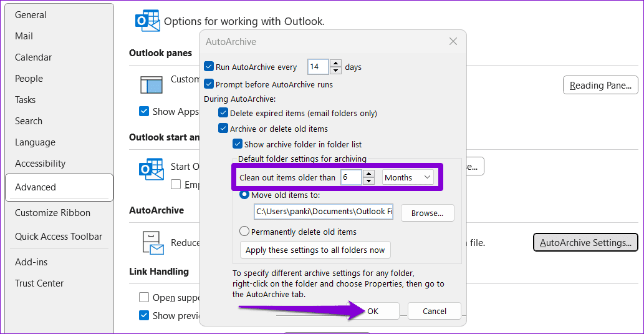Switch to the Calendar options tab

click(34, 57)
